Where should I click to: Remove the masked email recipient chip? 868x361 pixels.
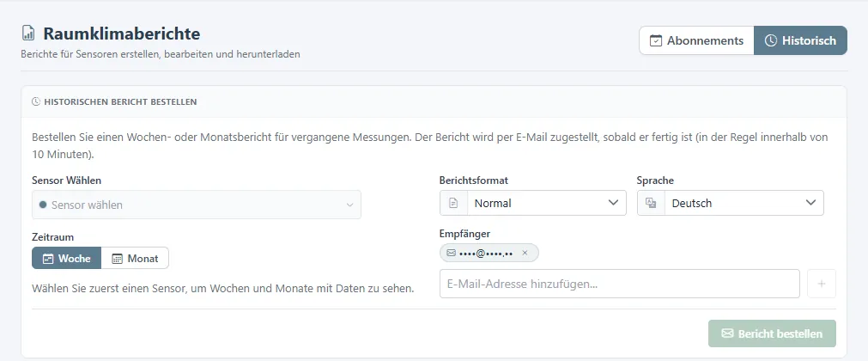click(x=525, y=253)
